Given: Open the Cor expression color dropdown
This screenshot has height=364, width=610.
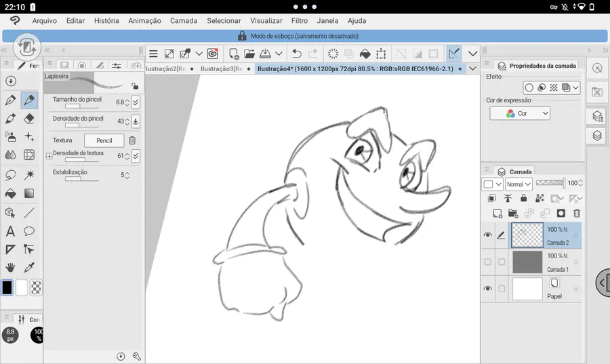Looking at the screenshot, I should pos(520,114).
